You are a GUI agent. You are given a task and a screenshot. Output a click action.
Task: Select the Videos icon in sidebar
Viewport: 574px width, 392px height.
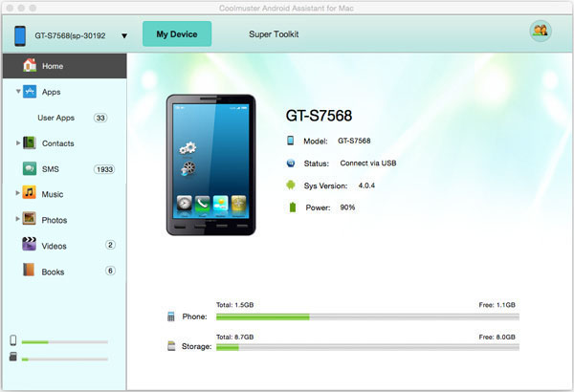[x=30, y=246]
